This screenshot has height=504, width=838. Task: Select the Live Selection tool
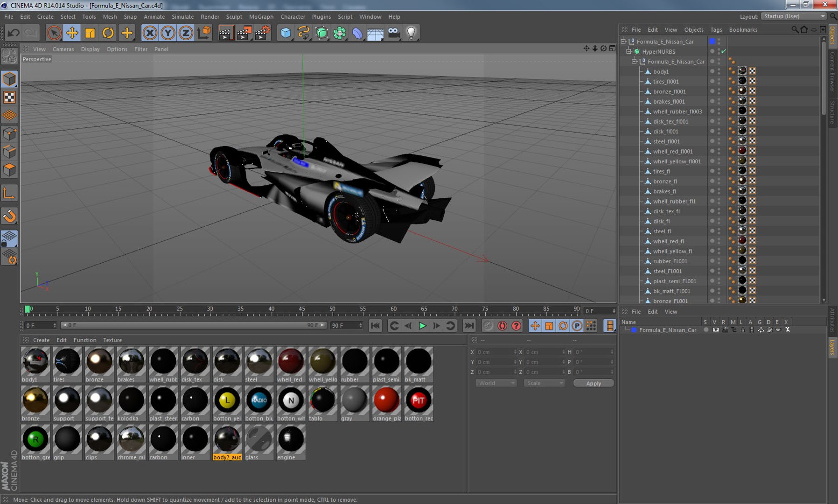[x=54, y=33]
